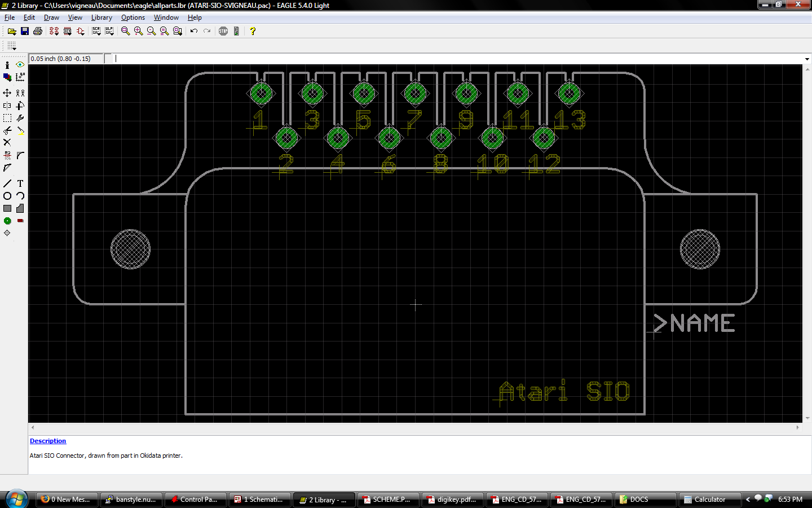This screenshot has width=812, height=508.
Task: Select the red SMD pad tool
Action: point(20,221)
